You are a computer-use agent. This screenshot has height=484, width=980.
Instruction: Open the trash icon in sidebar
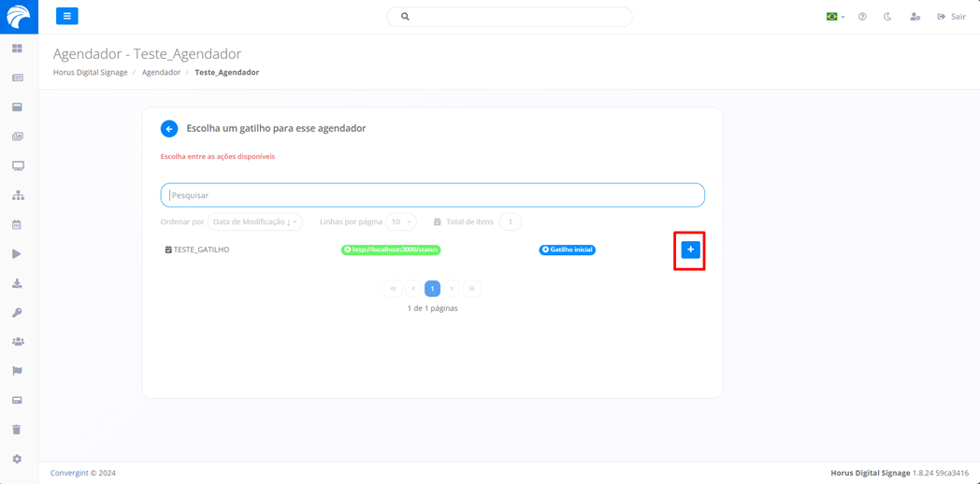(x=17, y=430)
